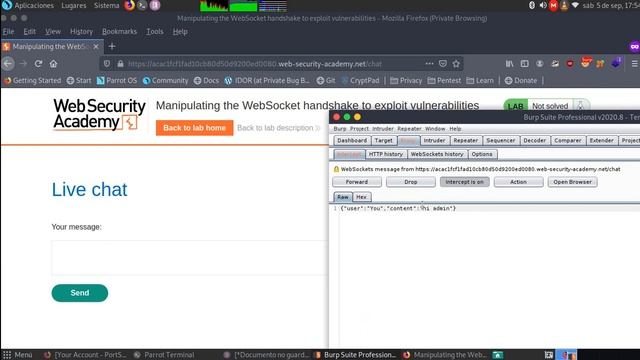Open Firefox File menu
The image size is (640, 360).
point(8,31)
